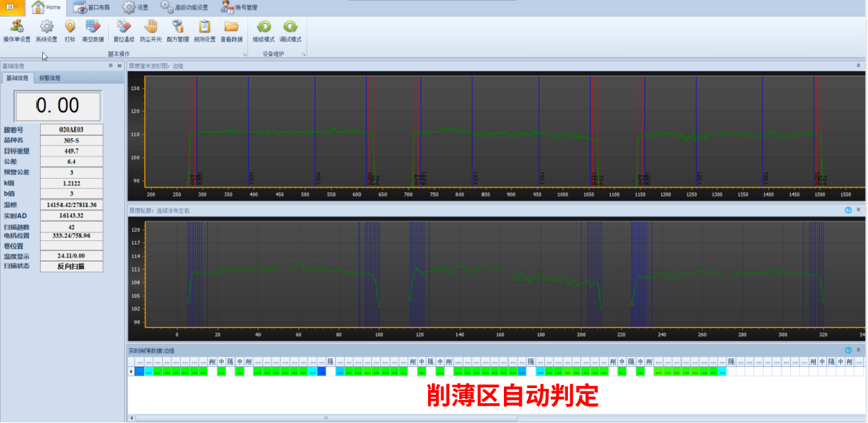868x423 pixels.
Task: Click the horizontal scrollbar thumb in data grid
Action: pos(326,418)
